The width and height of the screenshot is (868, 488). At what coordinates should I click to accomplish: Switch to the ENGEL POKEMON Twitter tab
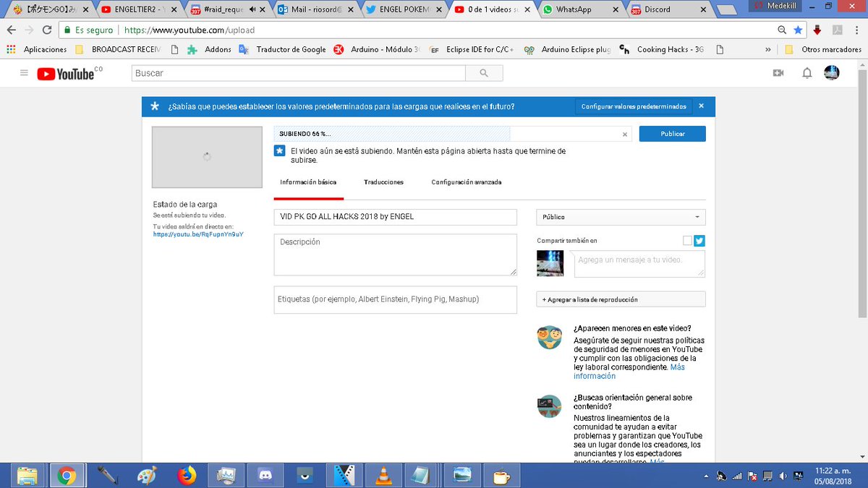pyautogui.click(x=402, y=9)
